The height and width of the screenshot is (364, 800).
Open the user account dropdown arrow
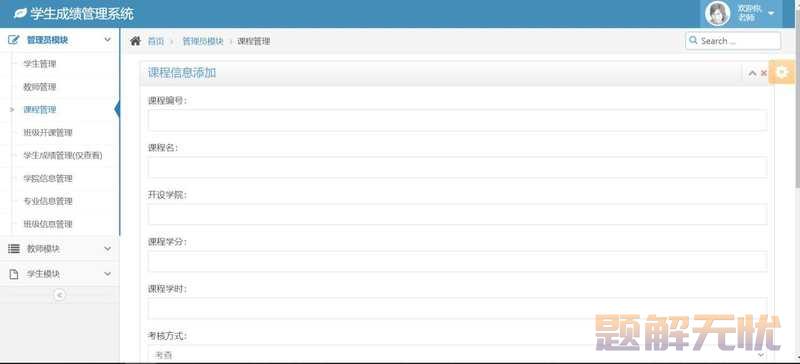[x=771, y=13]
